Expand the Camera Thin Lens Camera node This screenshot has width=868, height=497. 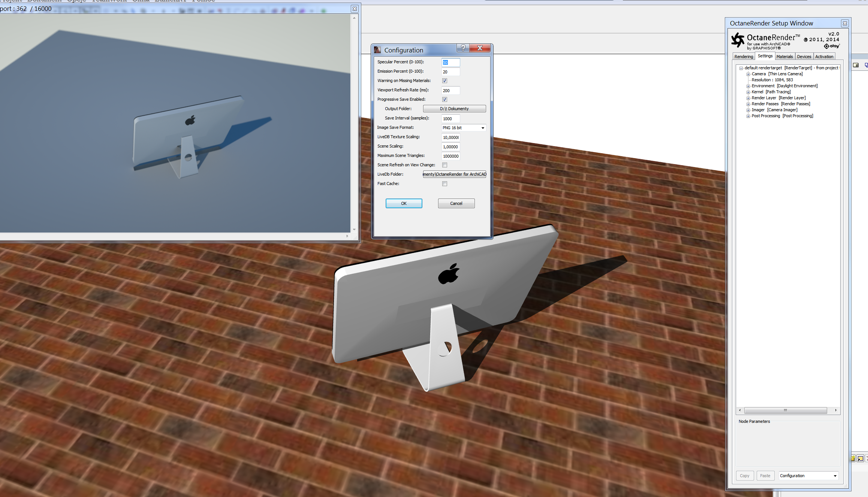coord(748,74)
